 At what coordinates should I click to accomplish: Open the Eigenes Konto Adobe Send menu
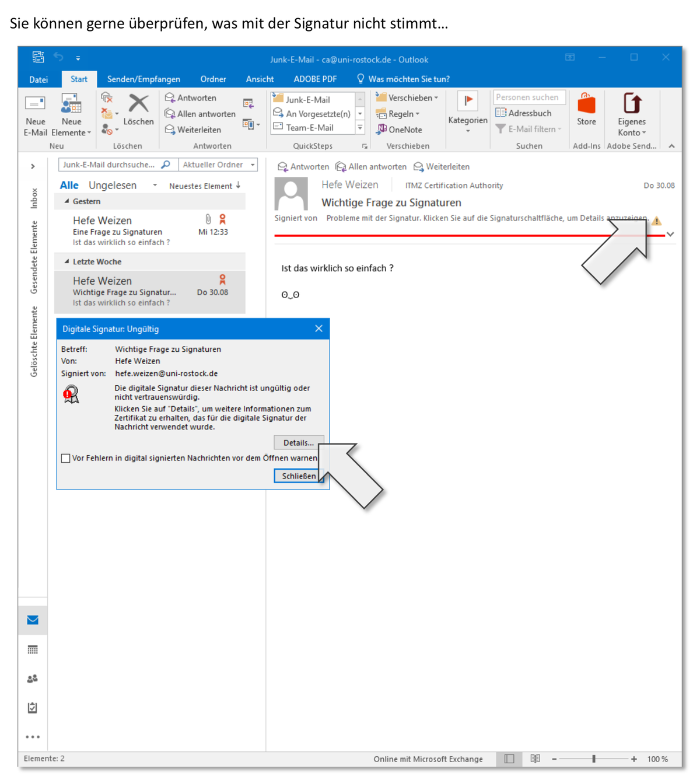632,115
